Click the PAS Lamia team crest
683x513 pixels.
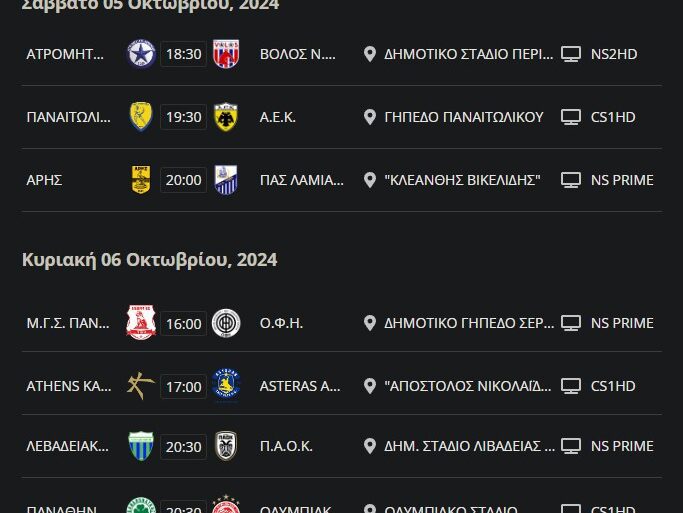coord(226,180)
